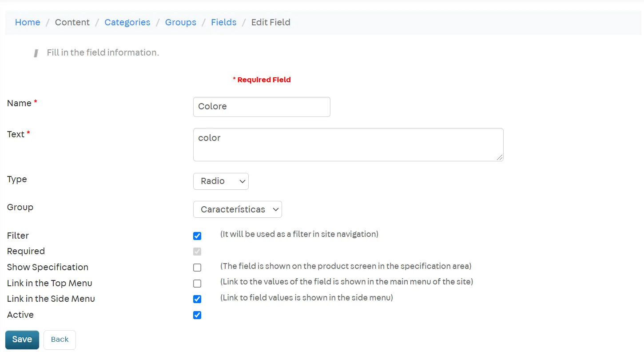Screen dimensions: 644x352
Task: Uncheck the Filter checkbox
Action: click(x=197, y=236)
